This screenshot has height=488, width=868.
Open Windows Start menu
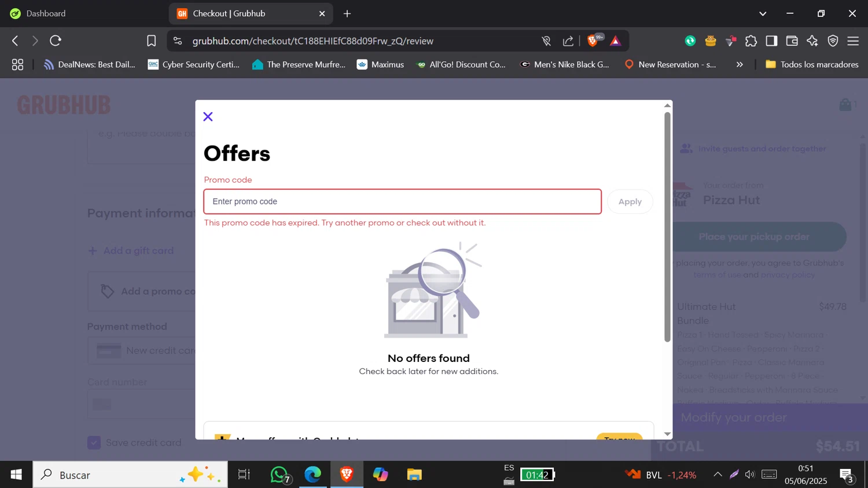[16, 475]
